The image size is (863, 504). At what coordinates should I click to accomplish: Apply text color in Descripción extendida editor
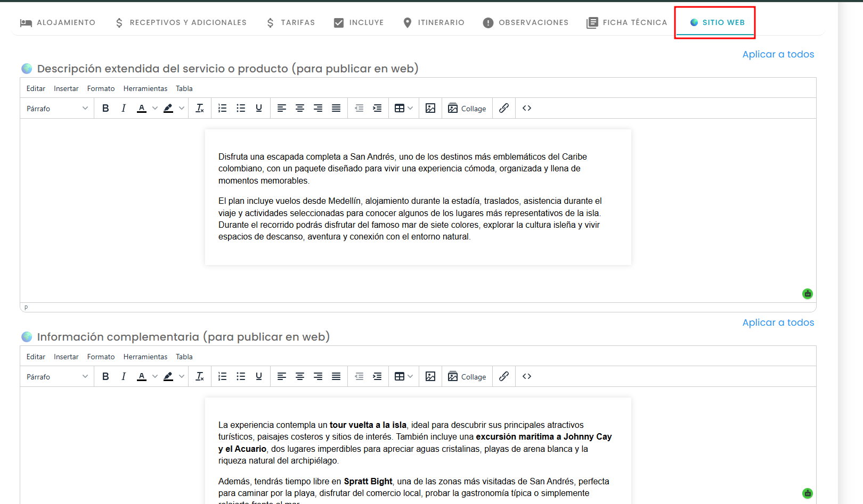point(142,108)
